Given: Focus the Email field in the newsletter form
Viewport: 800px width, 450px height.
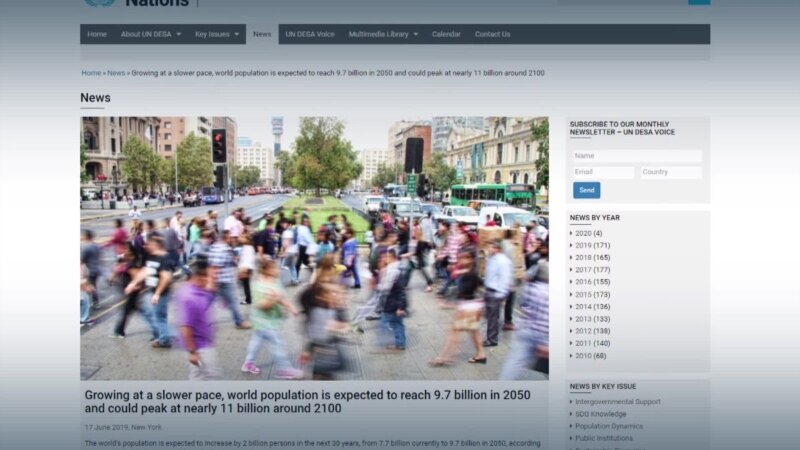Looking at the screenshot, I should point(603,172).
